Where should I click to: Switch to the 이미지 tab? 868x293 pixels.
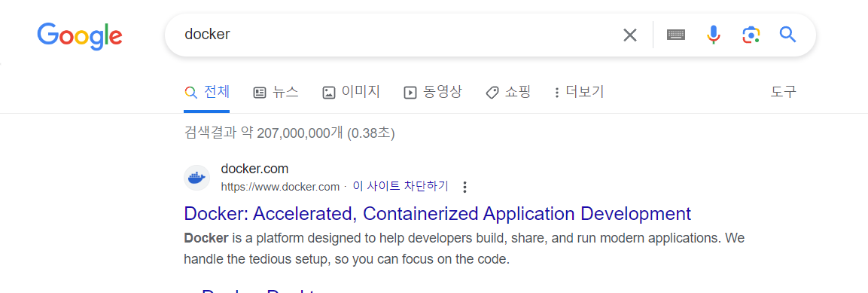point(352,92)
